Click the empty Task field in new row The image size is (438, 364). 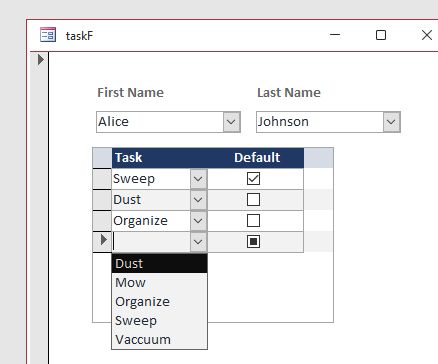pyautogui.click(x=152, y=242)
